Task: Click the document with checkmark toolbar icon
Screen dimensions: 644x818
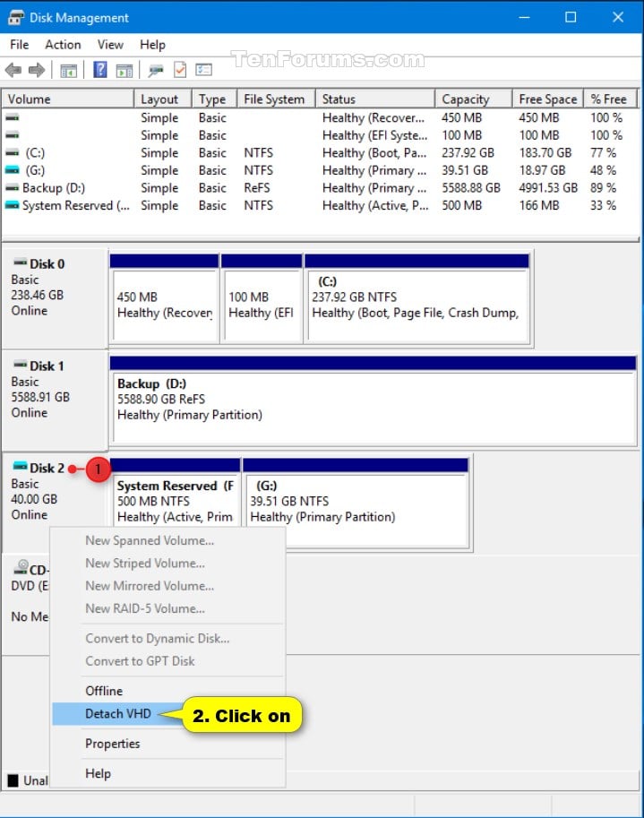Action: pos(180,70)
